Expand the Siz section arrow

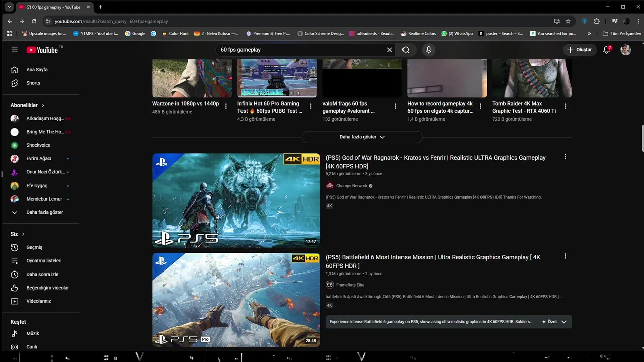23,234
